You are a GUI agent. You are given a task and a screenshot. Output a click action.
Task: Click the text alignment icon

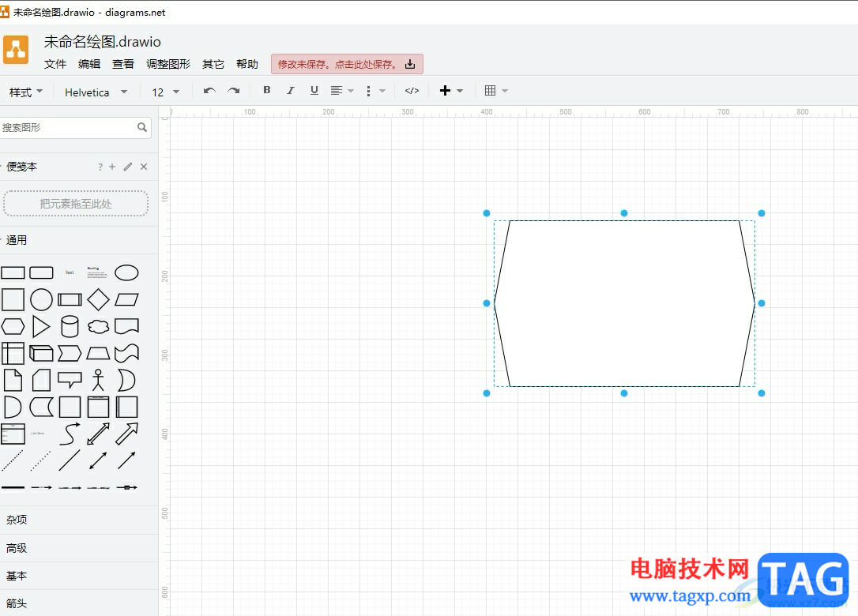click(337, 91)
